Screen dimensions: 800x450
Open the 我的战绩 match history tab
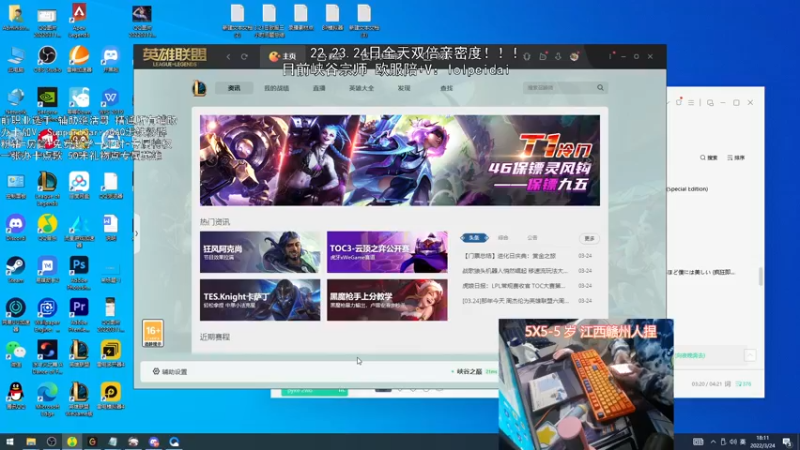point(277,88)
